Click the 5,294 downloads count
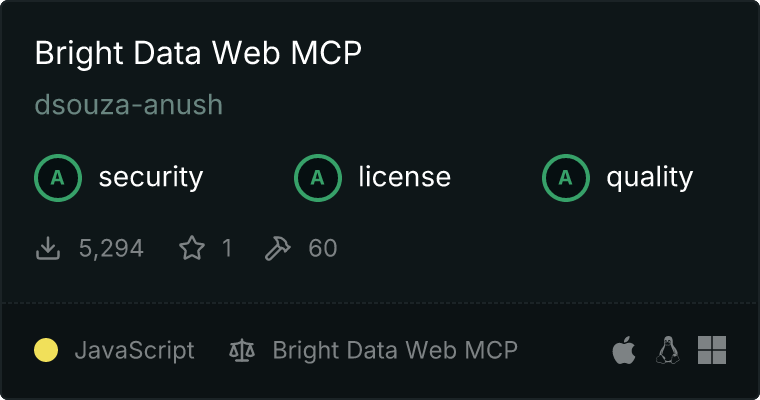This screenshot has height=400, width=760. [111, 248]
